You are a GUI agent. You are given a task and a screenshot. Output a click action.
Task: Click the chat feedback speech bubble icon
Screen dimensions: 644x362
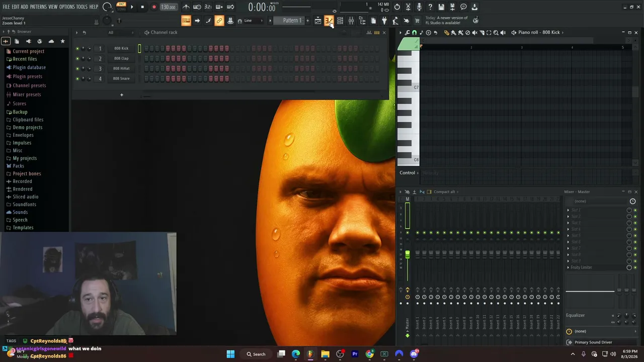coord(463,7)
